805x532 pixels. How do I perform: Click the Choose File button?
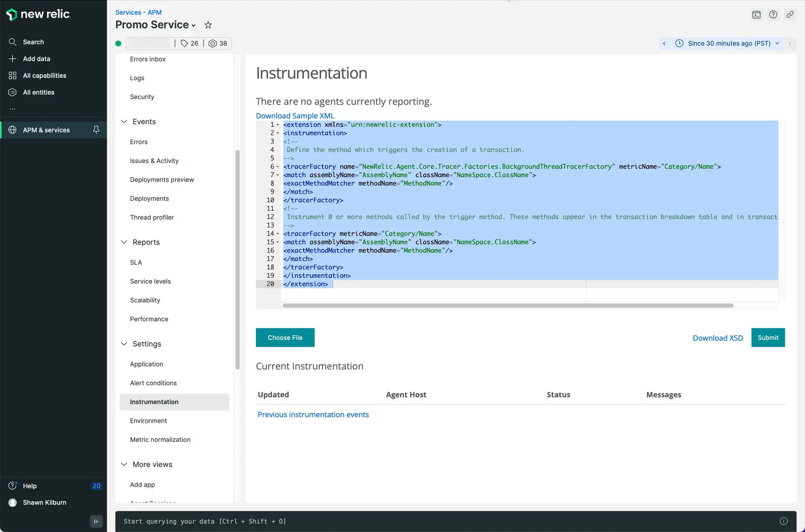(x=285, y=337)
